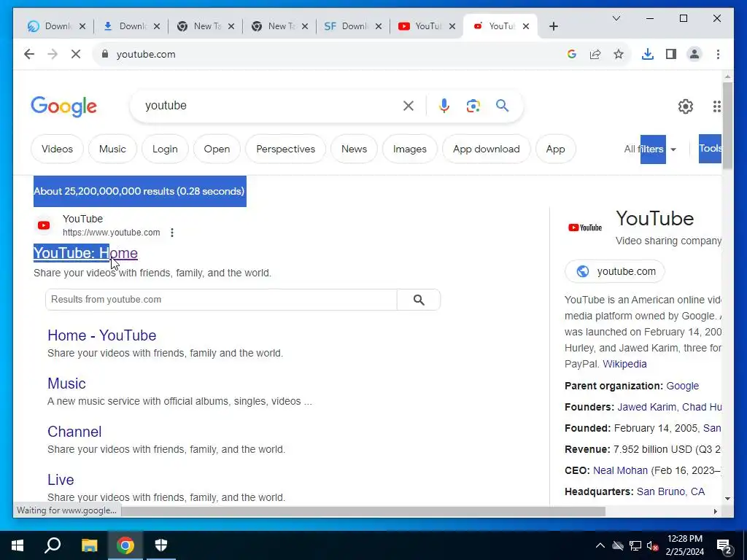Search by image with Google Lens icon
This screenshot has width=747, height=560.
coord(473,106)
